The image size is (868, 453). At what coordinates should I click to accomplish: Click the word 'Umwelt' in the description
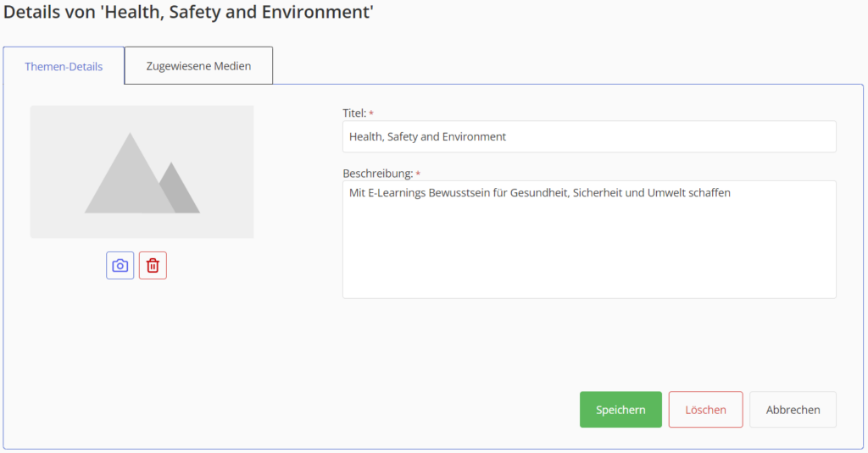666,193
